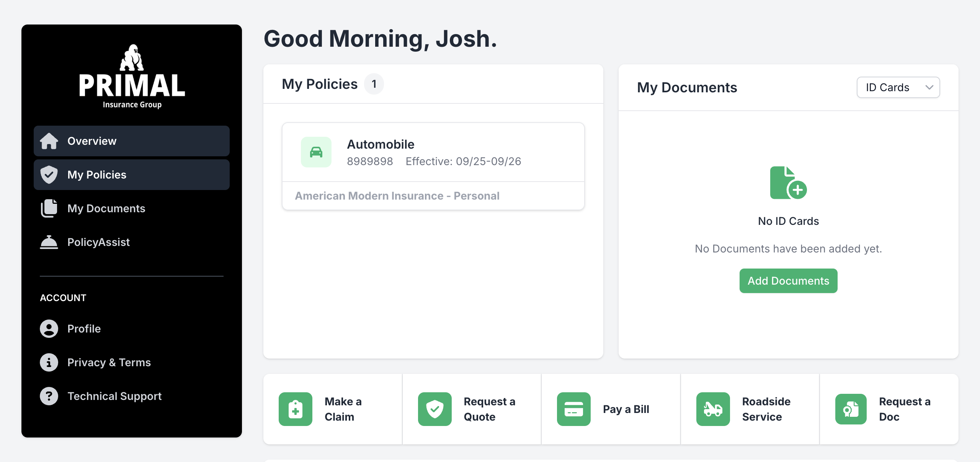Click the Technical Support question mark icon
This screenshot has width=980, height=462.
tap(49, 396)
